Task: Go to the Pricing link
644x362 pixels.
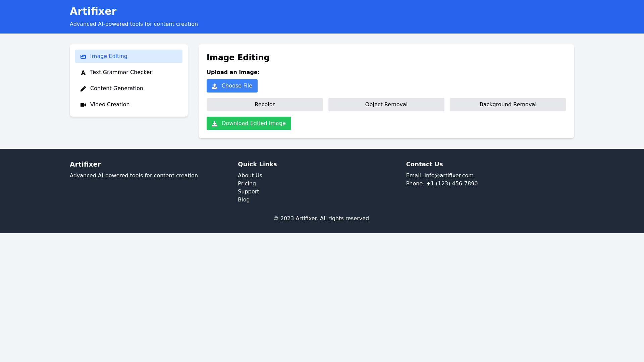Action: pyautogui.click(x=247, y=184)
